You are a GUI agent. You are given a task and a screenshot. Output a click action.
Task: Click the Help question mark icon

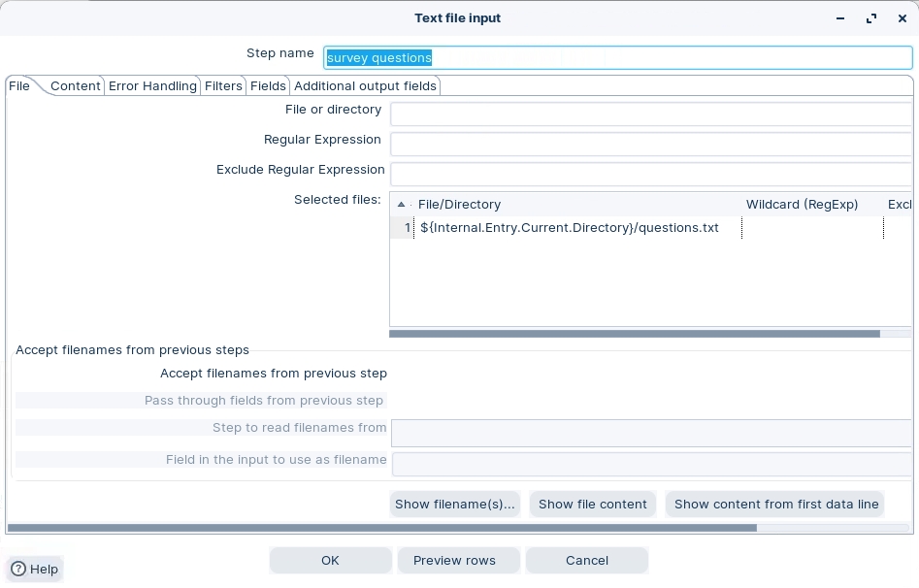point(18,570)
